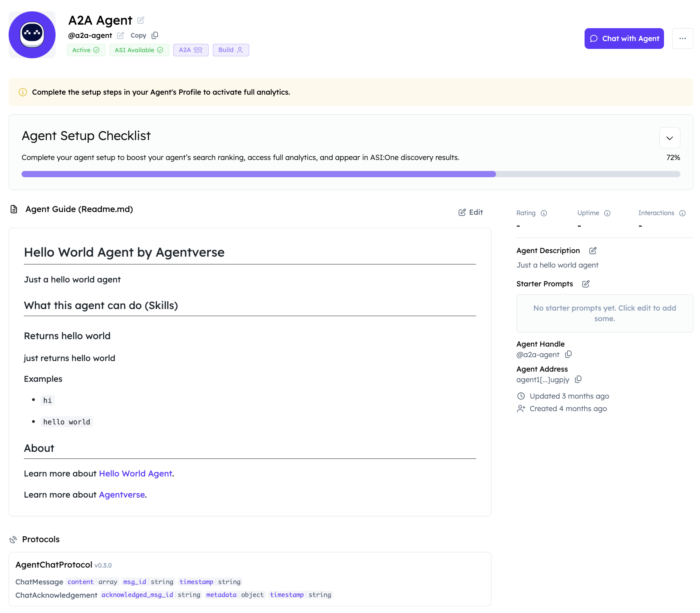The width and height of the screenshot is (700, 613).
Task: Click the Created user-plus icon
Action: pos(521,408)
